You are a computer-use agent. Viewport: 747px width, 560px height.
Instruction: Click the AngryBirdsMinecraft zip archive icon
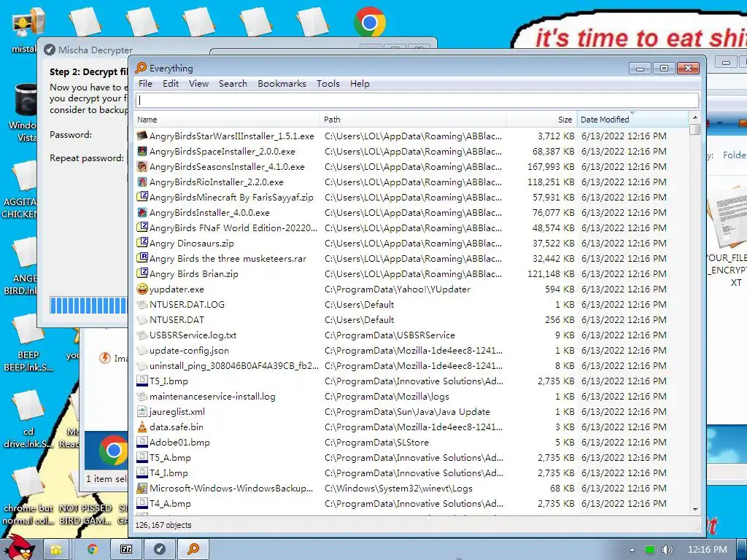[142, 197]
